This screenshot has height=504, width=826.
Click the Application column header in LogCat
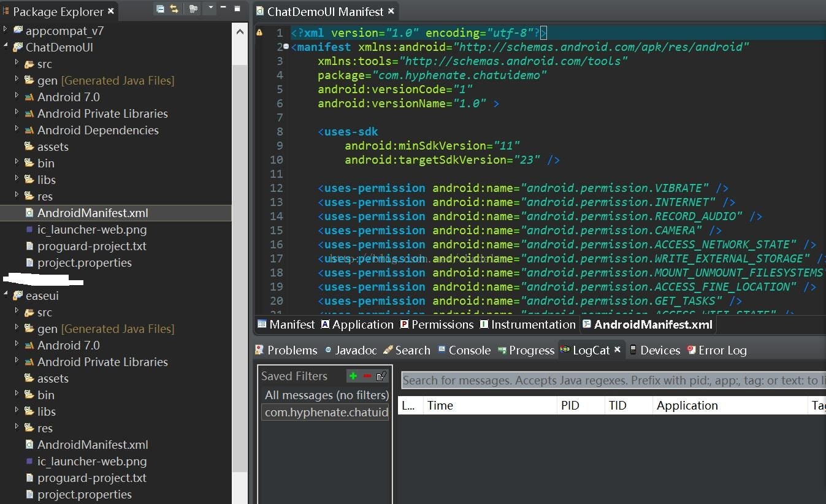point(730,405)
